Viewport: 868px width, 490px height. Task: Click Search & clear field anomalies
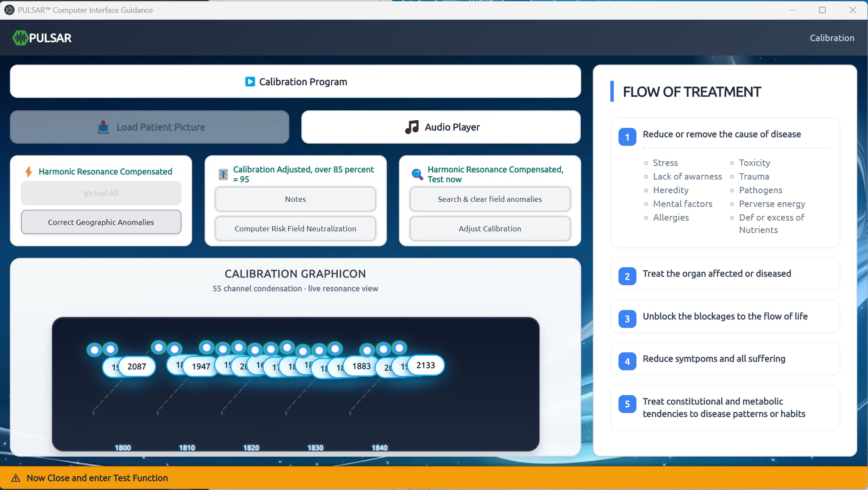point(490,199)
